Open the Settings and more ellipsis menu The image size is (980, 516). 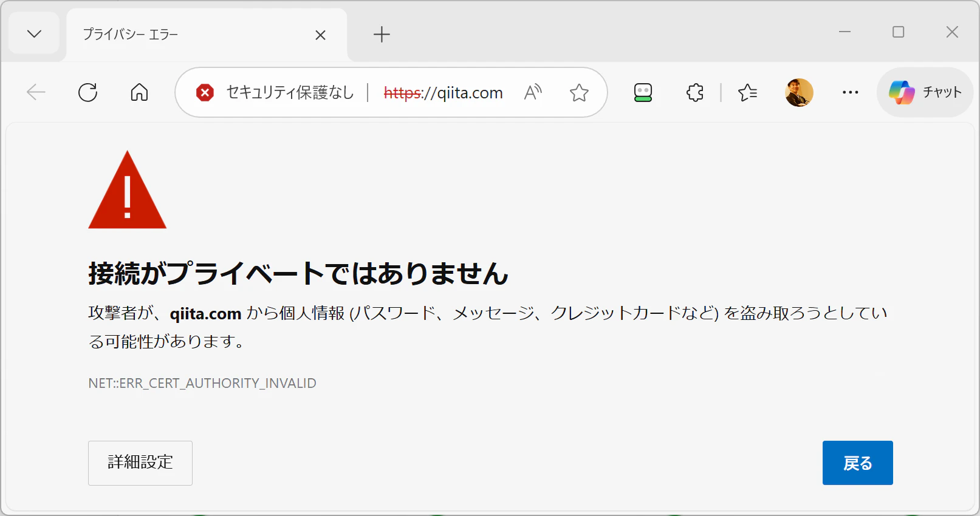pyautogui.click(x=851, y=92)
